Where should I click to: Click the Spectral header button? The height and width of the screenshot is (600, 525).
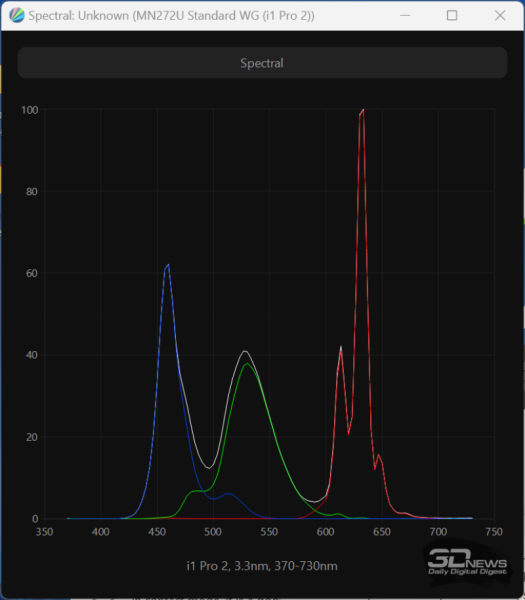[262, 63]
